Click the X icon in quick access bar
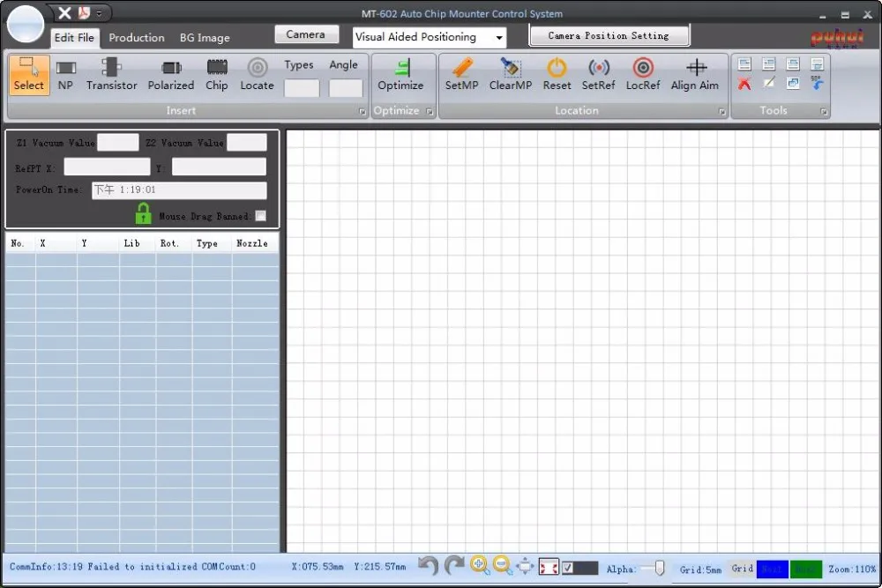882x588 pixels. 64,12
